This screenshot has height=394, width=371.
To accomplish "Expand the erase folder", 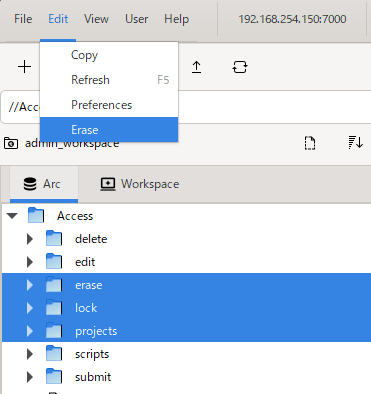I will pos(30,285).
